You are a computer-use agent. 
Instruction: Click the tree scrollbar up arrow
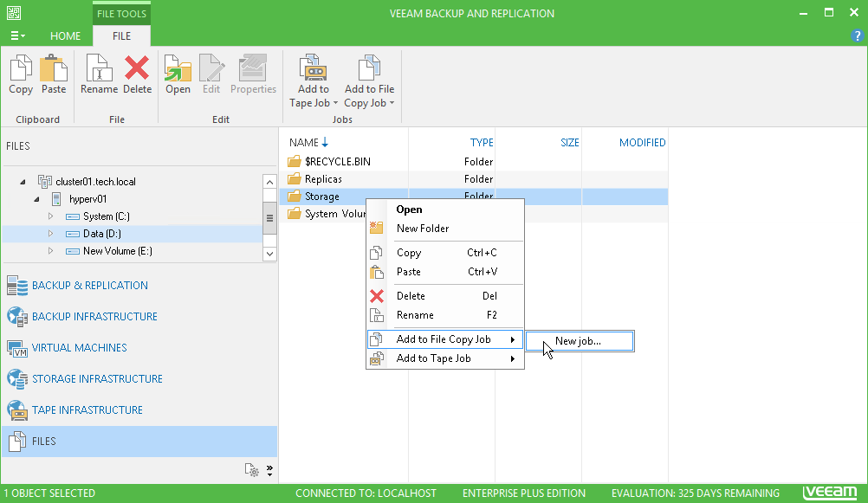coord(269,182)
